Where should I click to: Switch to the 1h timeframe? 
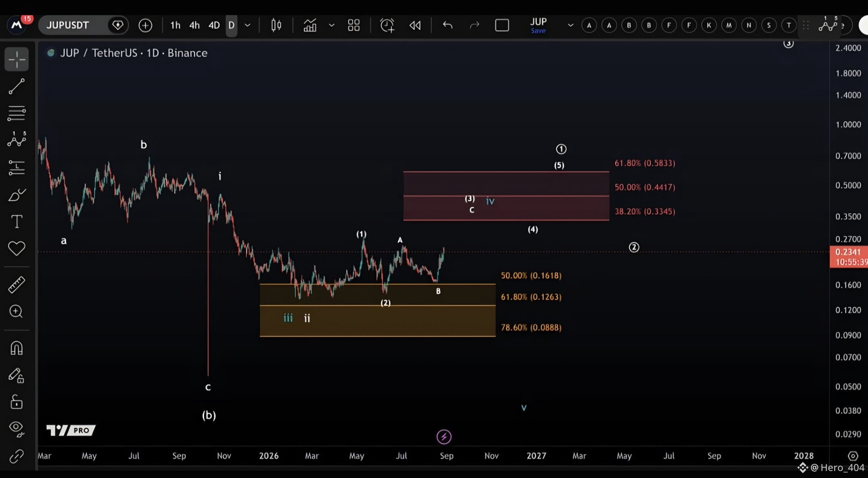[x=175, y=25]
